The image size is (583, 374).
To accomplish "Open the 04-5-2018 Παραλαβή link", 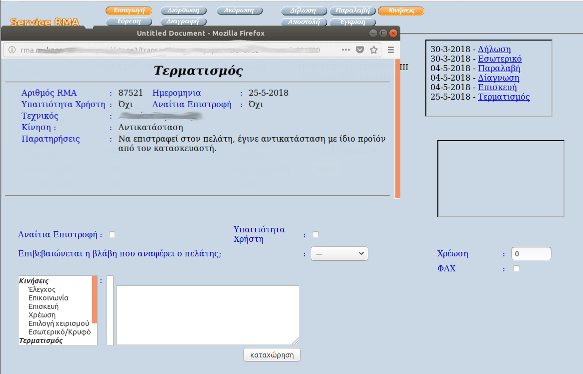I will coord(499,68).
